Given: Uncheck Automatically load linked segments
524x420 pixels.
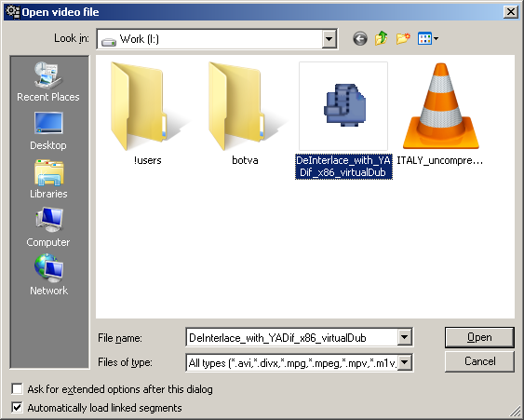Looking at the screenshot, I should point(17,408).
